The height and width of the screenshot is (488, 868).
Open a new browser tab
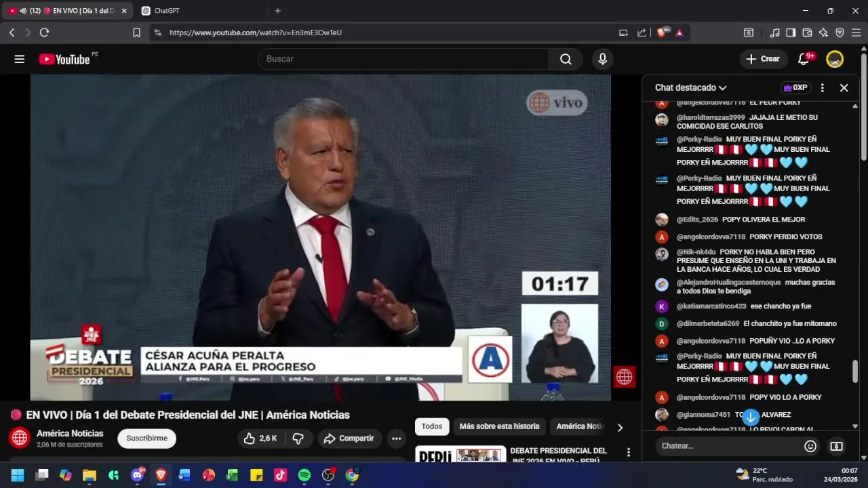tap(277, 11)
